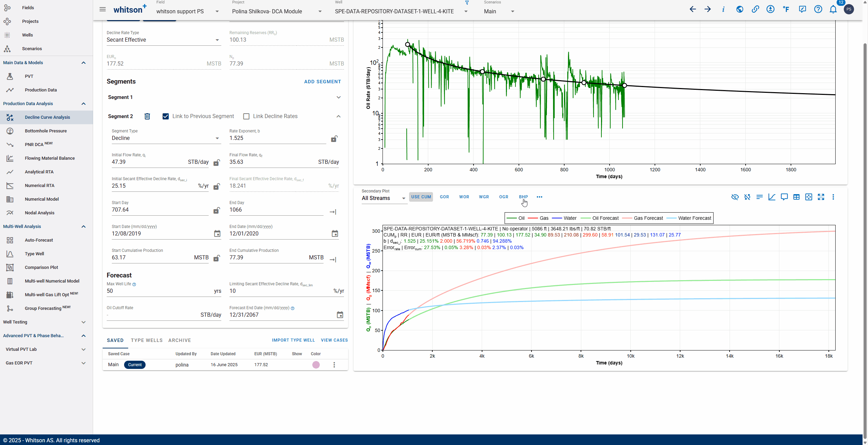Click the legend lines icon in plot toolbar
This screenshot has height=445, width=868.
(x=760, y=197)
